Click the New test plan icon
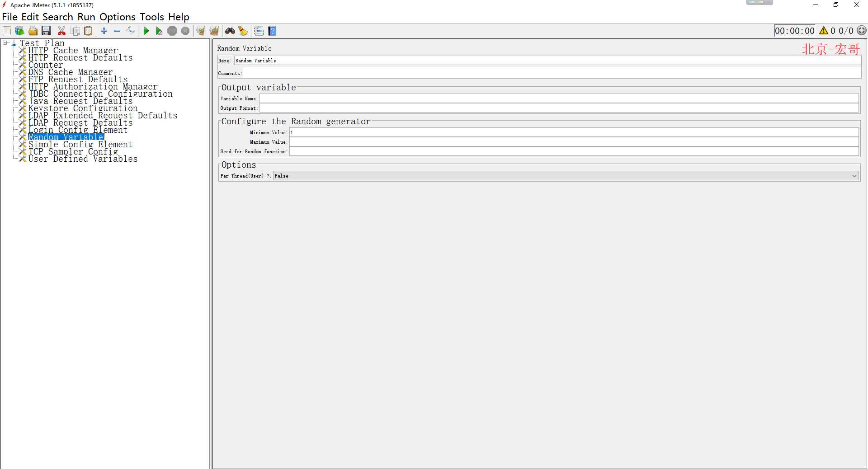The width and height of the screenshot is (868, 469). [x=7, y=31]
